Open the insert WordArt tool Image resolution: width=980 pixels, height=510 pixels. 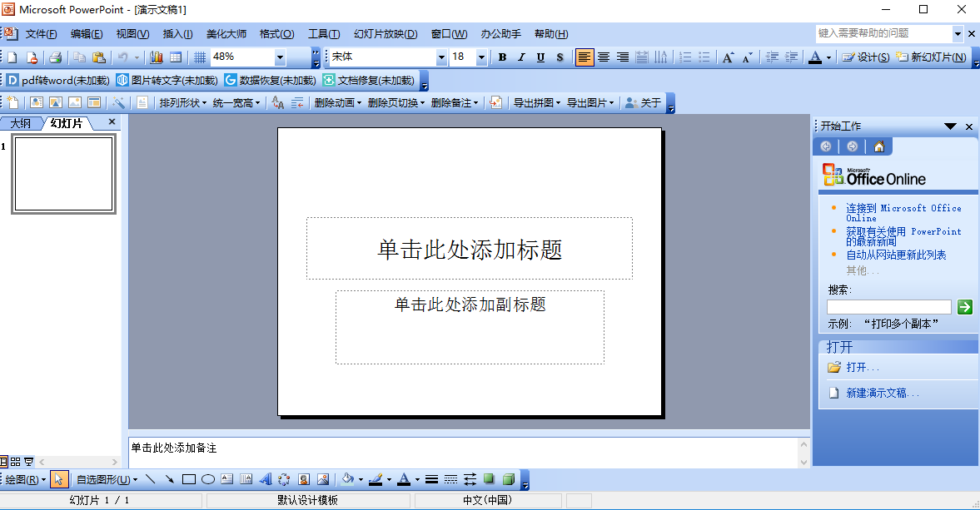[265, 479]
